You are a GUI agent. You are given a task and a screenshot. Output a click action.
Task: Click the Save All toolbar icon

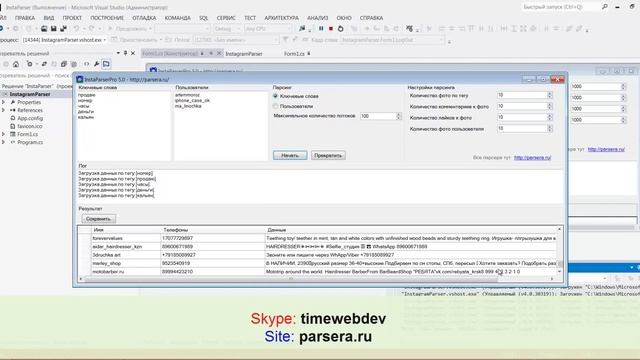(x=63, y=29)
